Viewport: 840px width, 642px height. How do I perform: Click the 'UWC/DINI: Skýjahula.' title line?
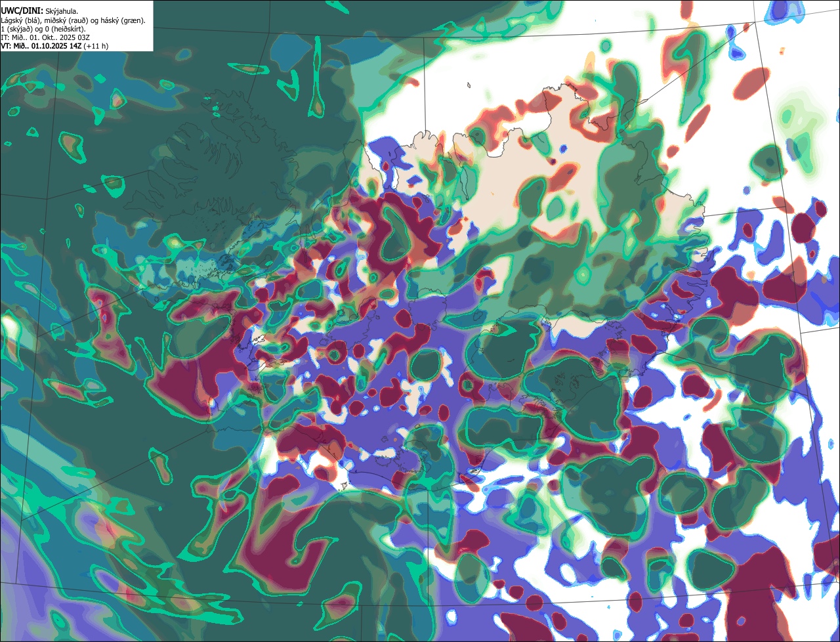coord(39,11)
